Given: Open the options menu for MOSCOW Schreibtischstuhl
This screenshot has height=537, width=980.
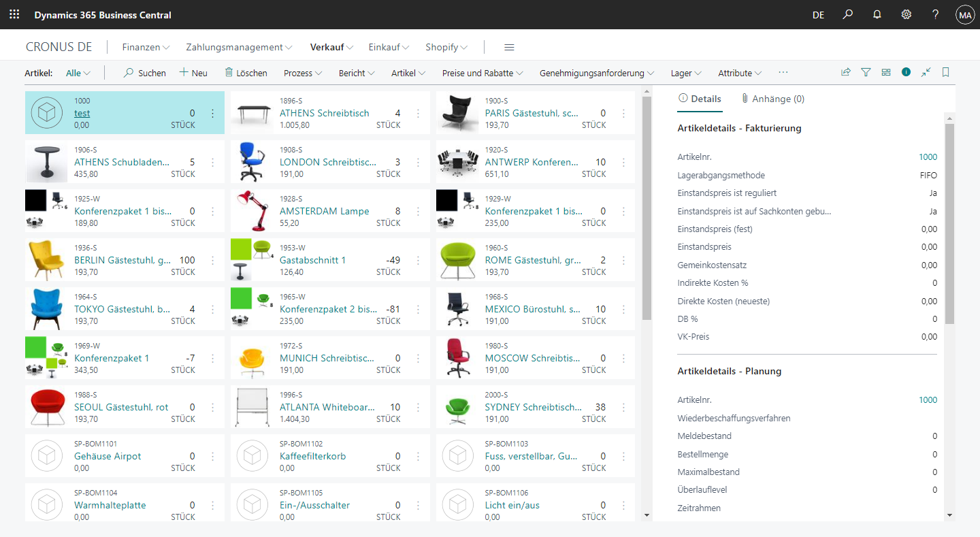Looking at the screenshot, I should coord(623,359).
